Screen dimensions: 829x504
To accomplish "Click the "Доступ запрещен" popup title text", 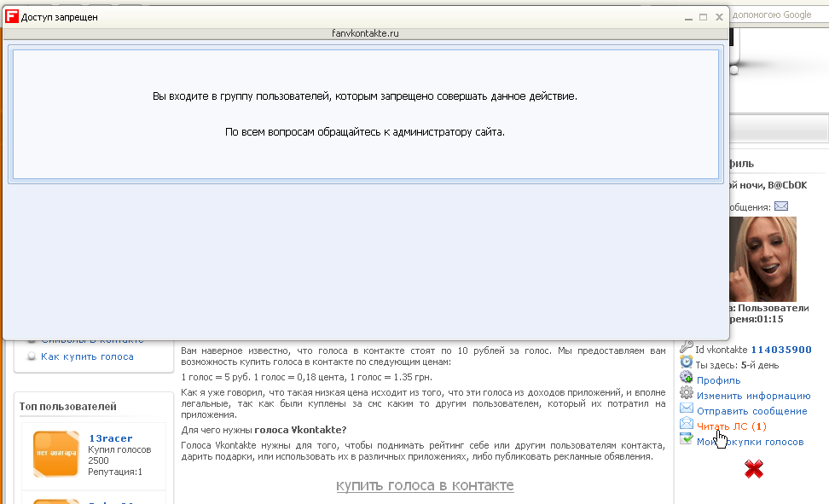I will 59,17.
